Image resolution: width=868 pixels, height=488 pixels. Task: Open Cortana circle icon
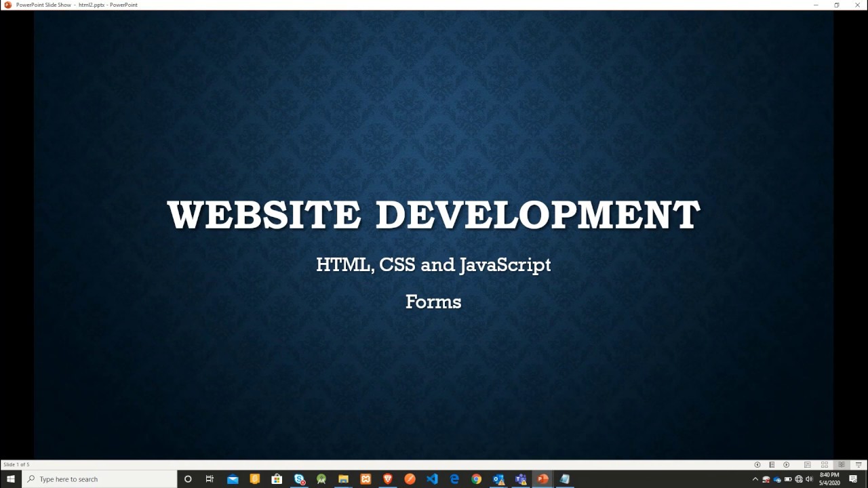point(188,479)
